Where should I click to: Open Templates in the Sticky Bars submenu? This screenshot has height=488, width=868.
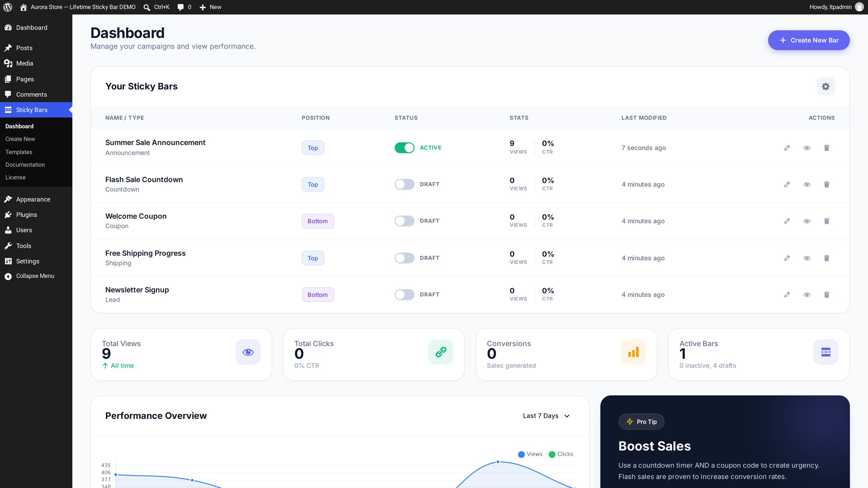(19, 152)
